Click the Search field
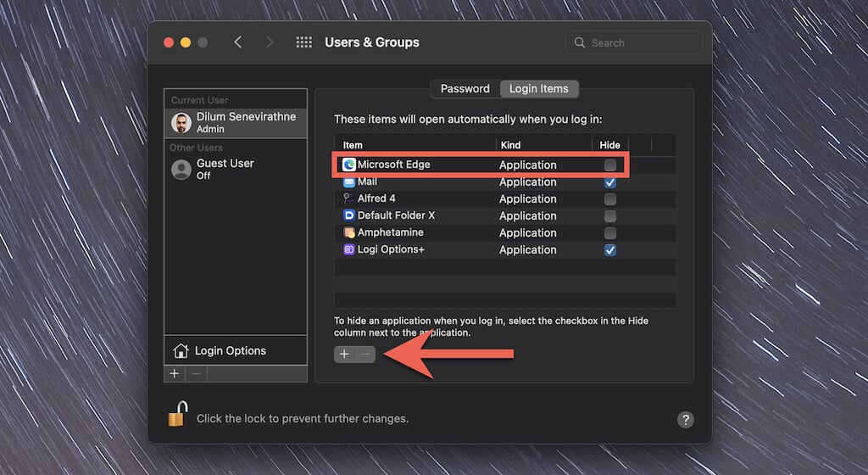This screenshot has width=868, height=475. pyautogui.click(x=634, y=42)
